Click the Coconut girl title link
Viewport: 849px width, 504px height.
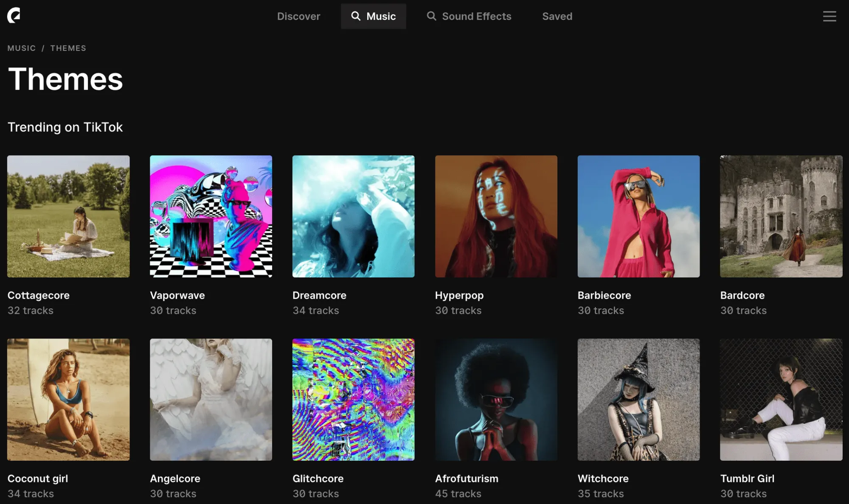point(38,478)
